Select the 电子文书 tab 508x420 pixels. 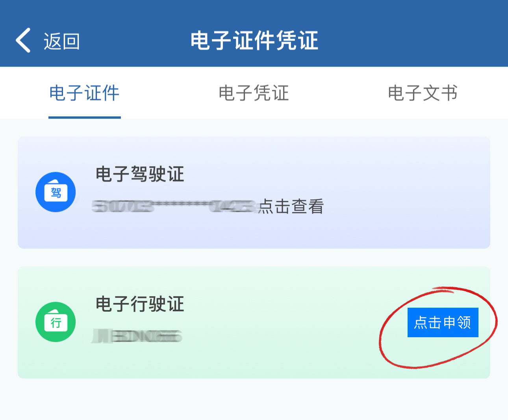click(423, 93)
